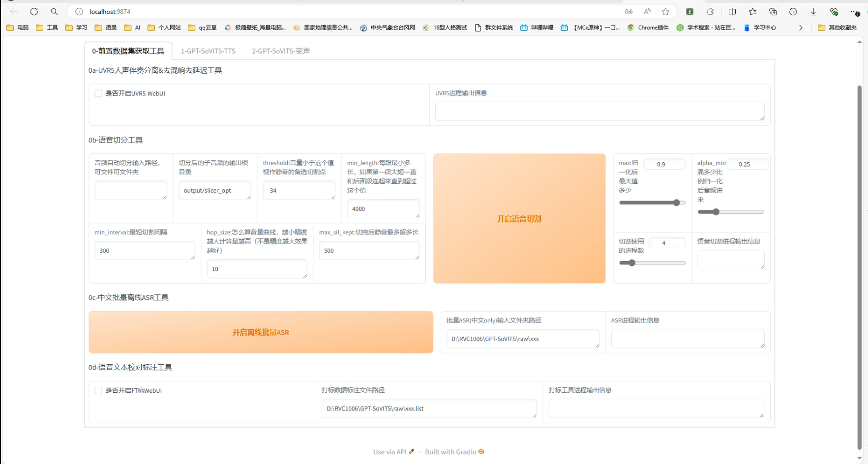The width and height of the screenshot is (868, 464).
Task: Open the downloads arrow icon
Action: pos(813,12)
